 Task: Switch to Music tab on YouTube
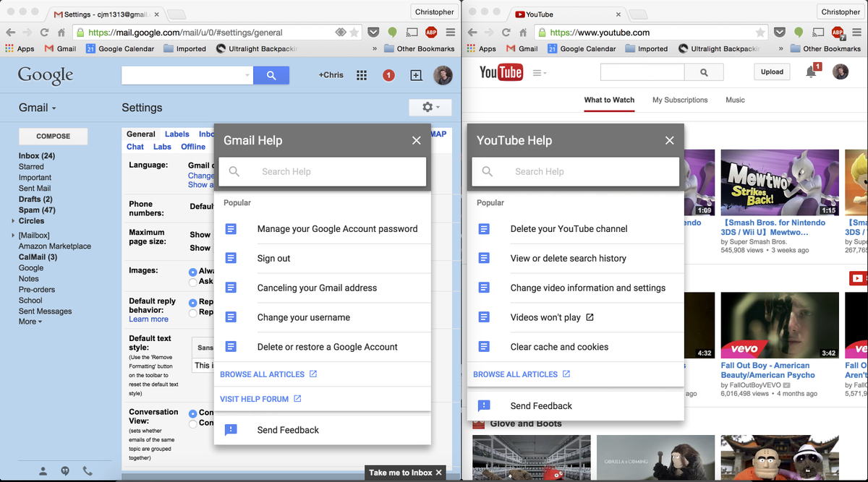pos(735,100)
